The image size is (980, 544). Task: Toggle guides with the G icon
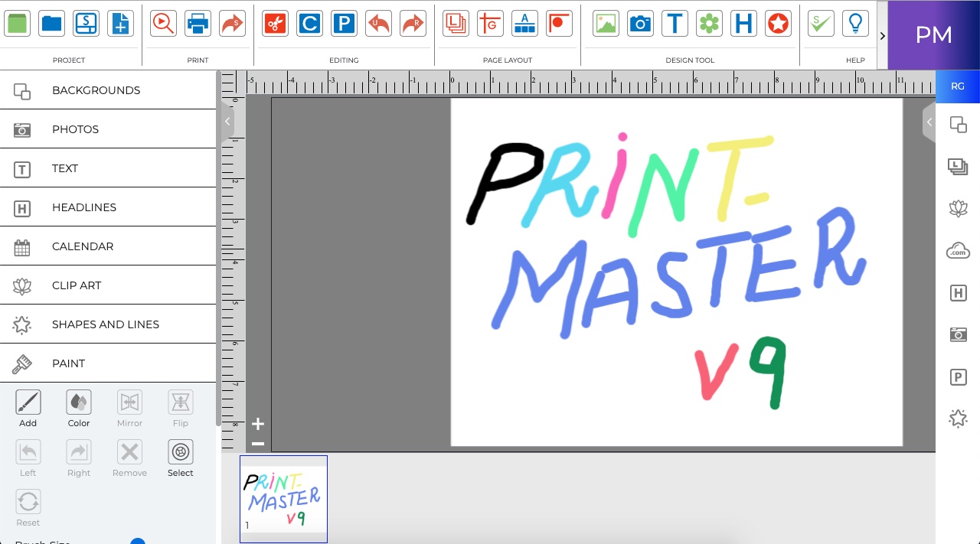coord(490,23)
